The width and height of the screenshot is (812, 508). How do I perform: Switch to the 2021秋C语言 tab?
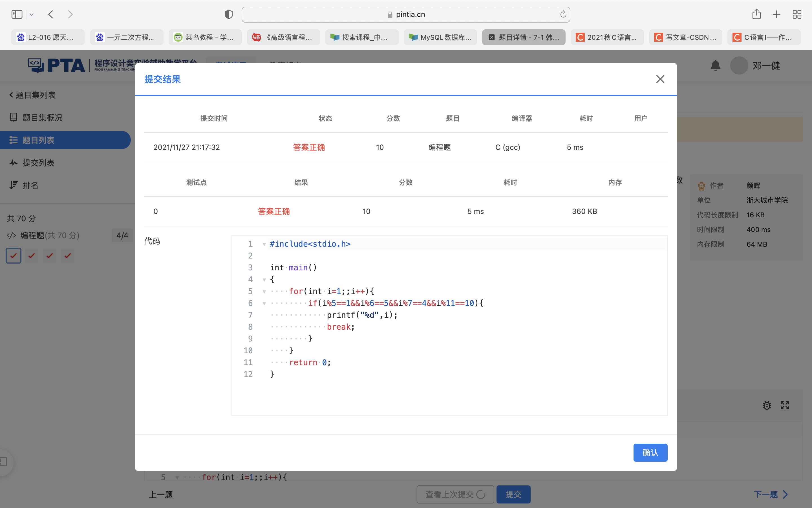click(607, 37)
